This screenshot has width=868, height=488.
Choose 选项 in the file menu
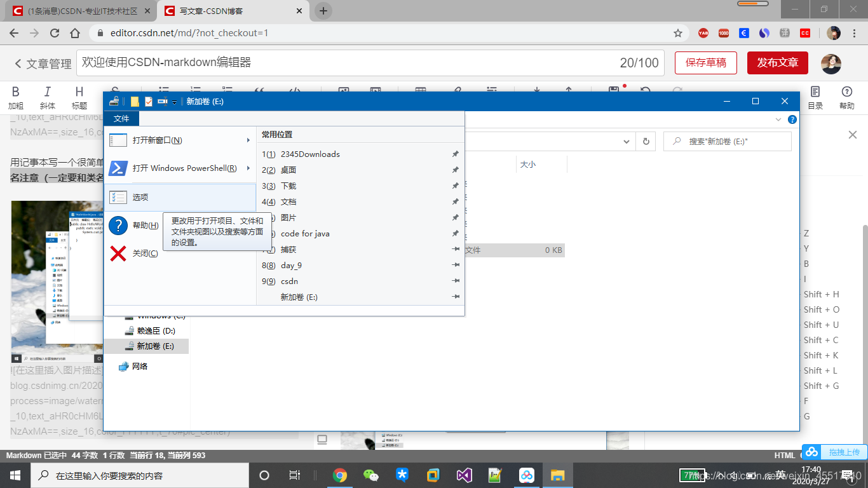[x=180, y=198]
